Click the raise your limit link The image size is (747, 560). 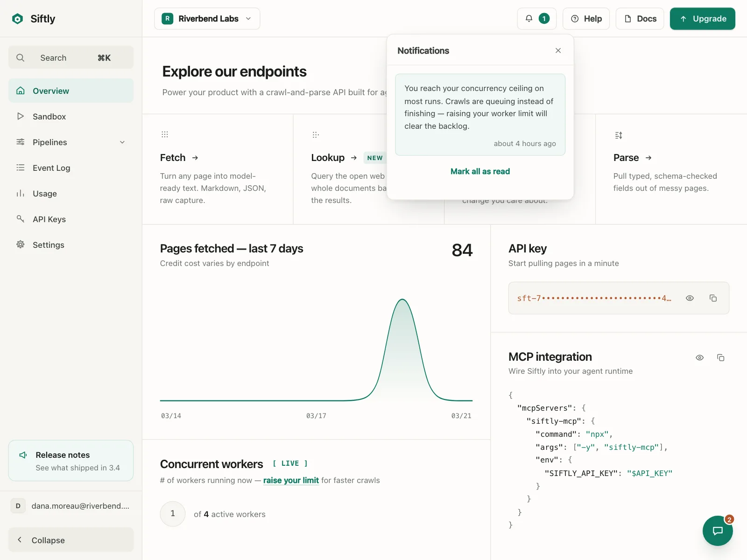click(x=291, y=480)
